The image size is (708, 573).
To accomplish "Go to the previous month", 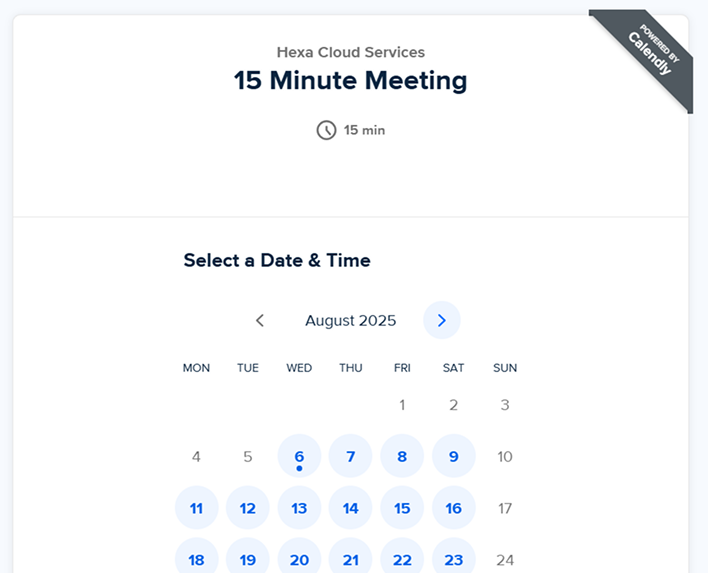I will tap(260, 320).
